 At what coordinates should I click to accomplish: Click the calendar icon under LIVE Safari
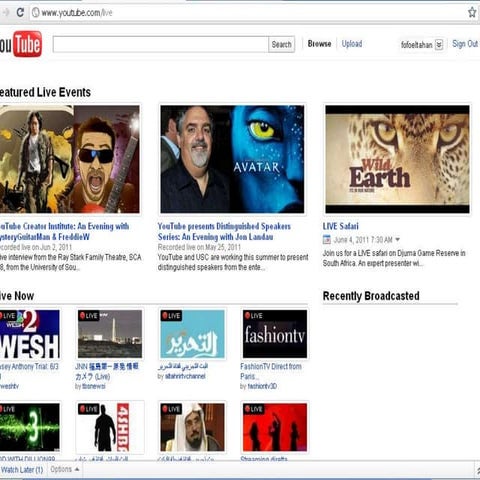(x=327, y=239)
